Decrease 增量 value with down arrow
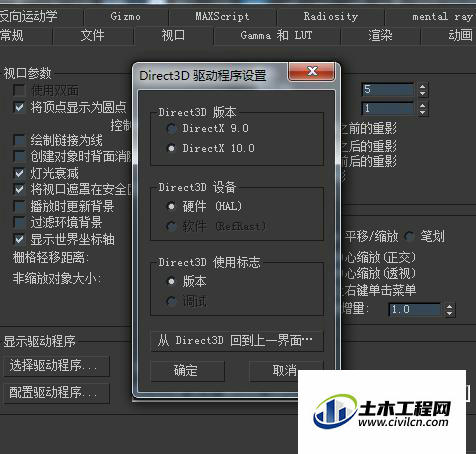The image size is (476, 454). click(x=449, y=313)
